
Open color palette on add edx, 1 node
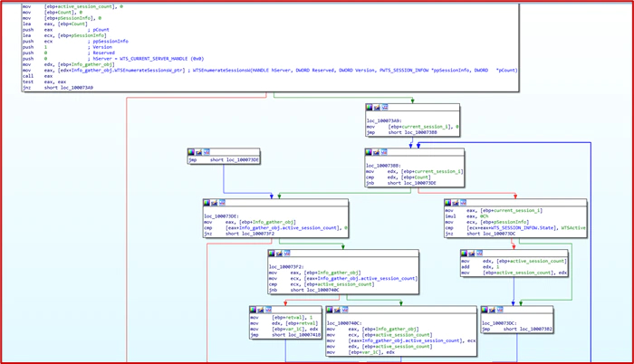464,254
